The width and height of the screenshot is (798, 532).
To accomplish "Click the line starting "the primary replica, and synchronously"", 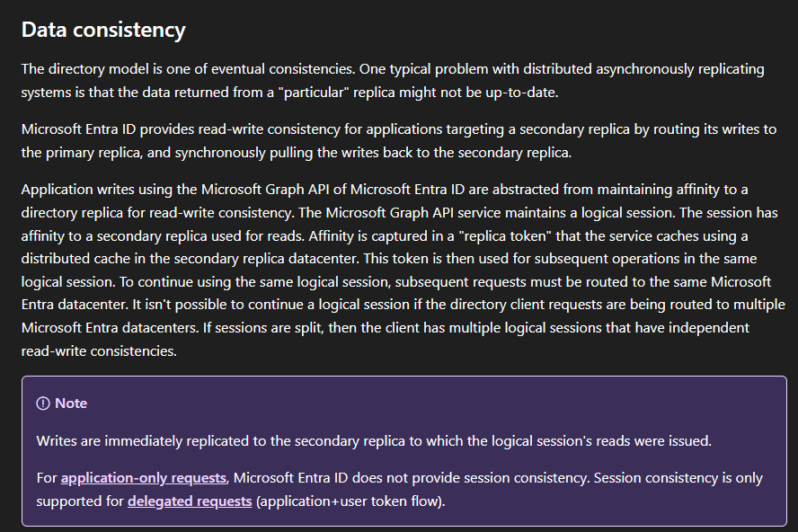I will click(x=296, y=152).
